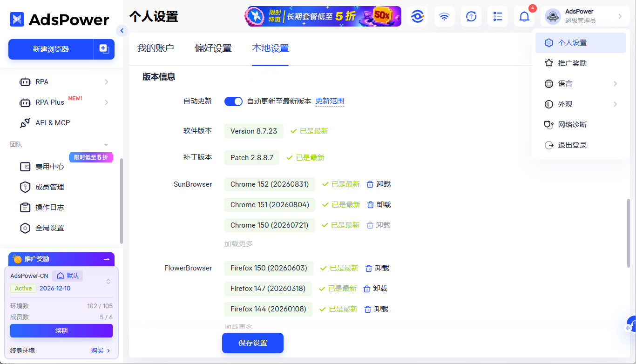Click the Chrome 151 (20260804) version

point(270,205)
